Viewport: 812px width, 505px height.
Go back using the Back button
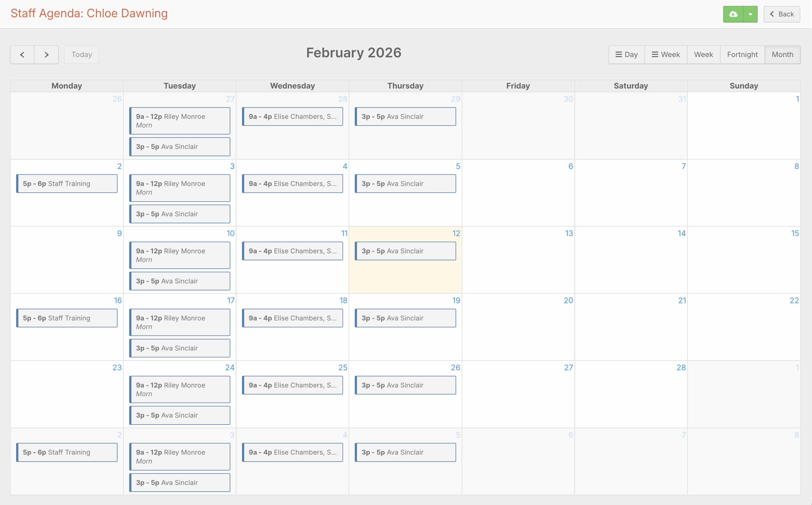(x=781, y=14)
